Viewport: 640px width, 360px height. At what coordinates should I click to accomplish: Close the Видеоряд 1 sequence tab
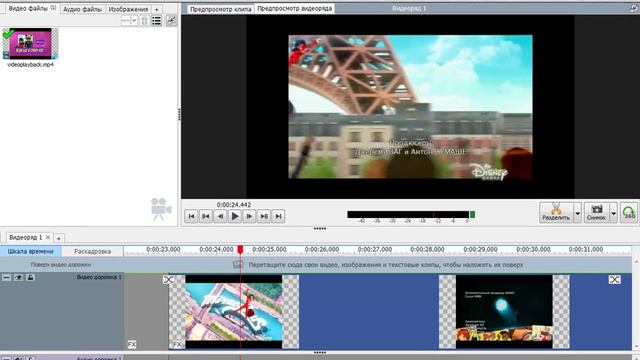(x=48, y=237)
